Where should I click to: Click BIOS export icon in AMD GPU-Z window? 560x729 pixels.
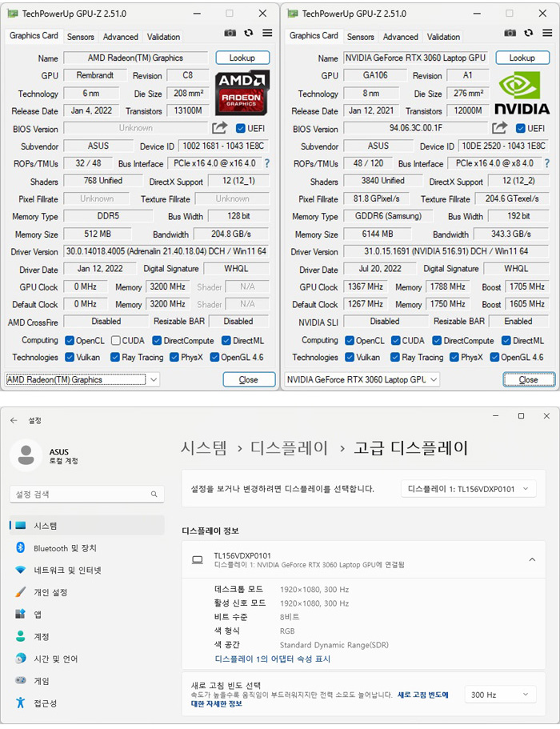[220, 127]
